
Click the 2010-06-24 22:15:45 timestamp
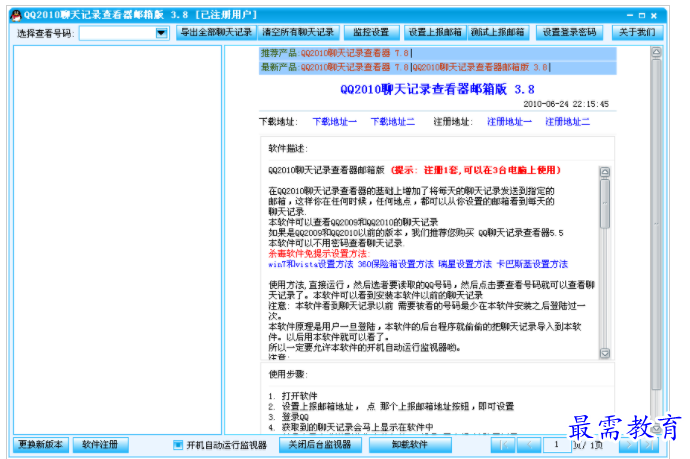565,104
